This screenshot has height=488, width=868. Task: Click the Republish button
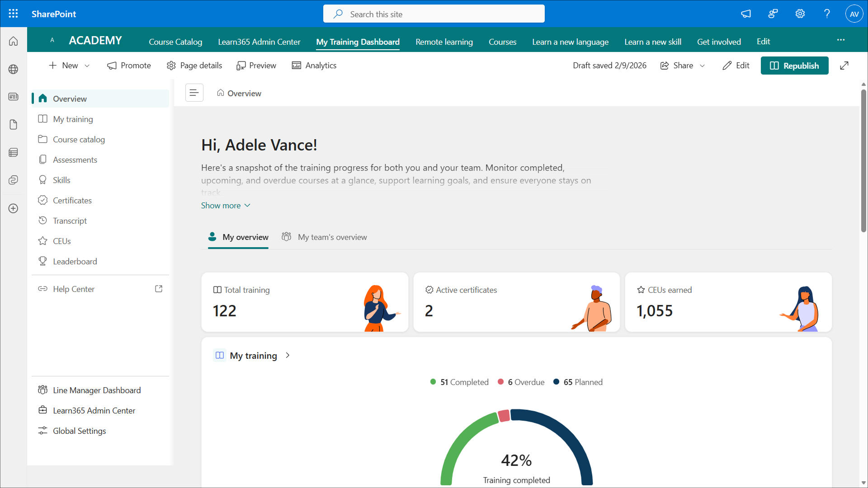click(x=794, y=66)
